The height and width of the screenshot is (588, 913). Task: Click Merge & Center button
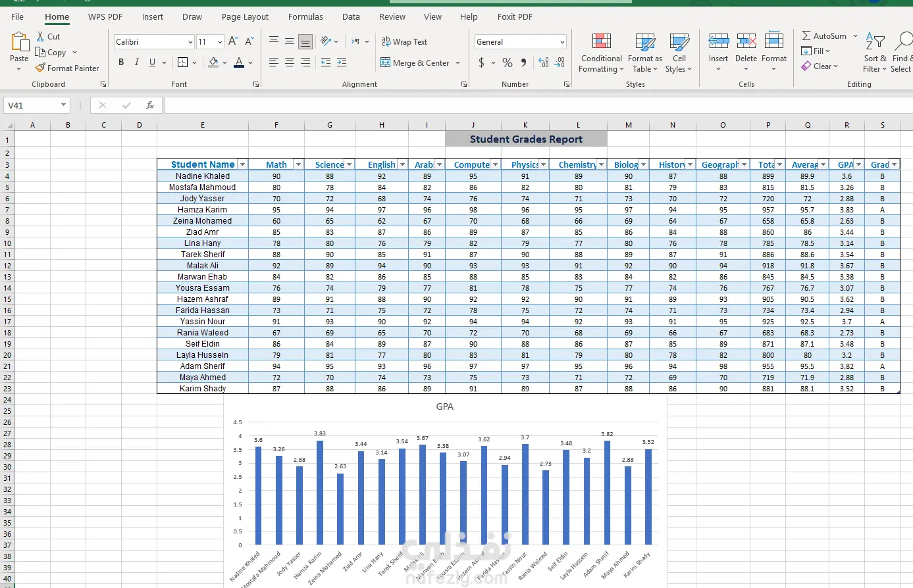pos(415,63)
